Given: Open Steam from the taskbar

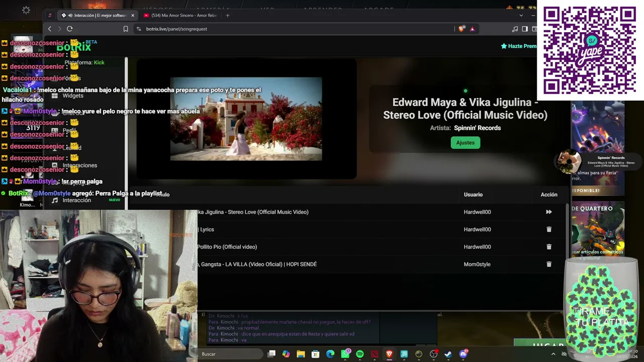Looking at the screenshot, I should (448, 354).
